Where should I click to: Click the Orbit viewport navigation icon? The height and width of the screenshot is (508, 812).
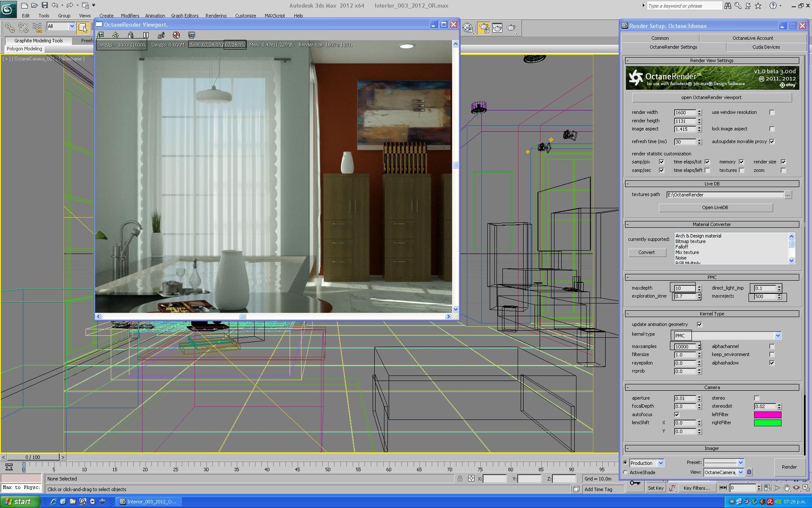pyautogui.click(x=796, y=488)
